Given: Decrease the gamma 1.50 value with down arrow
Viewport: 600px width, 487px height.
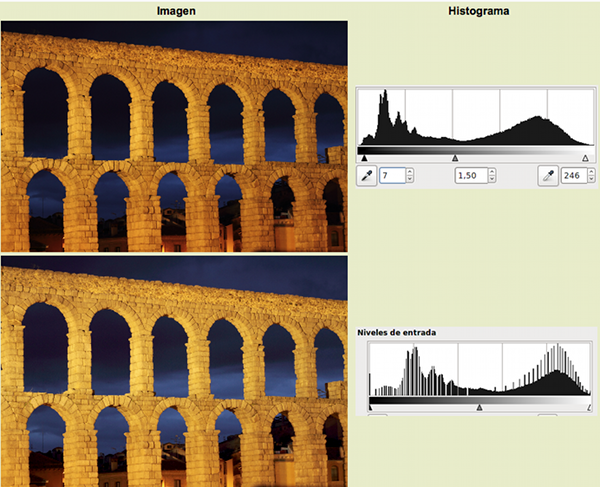Looking at the screenshot, I should pyautogui.click(x=492, y=179).
